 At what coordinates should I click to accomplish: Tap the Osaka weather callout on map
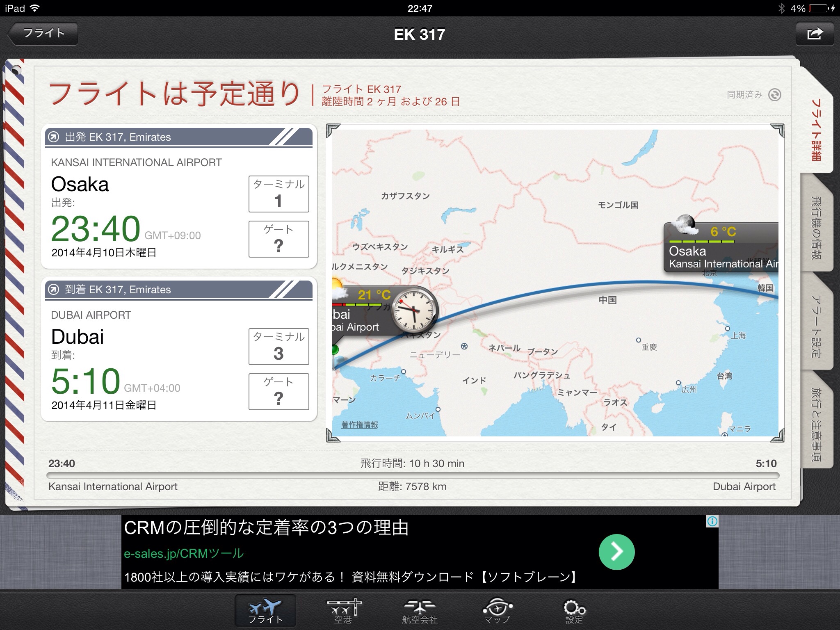pos(721,248)
